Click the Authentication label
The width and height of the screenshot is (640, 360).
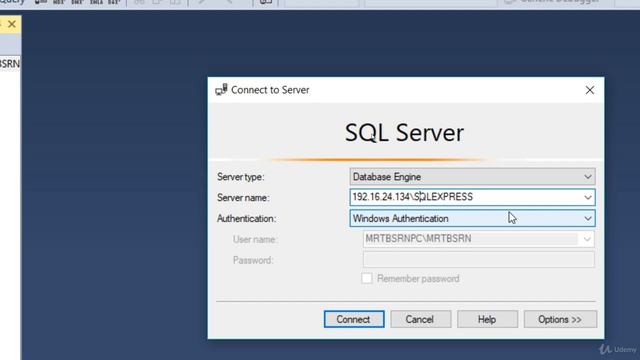[x=247, y=219]
